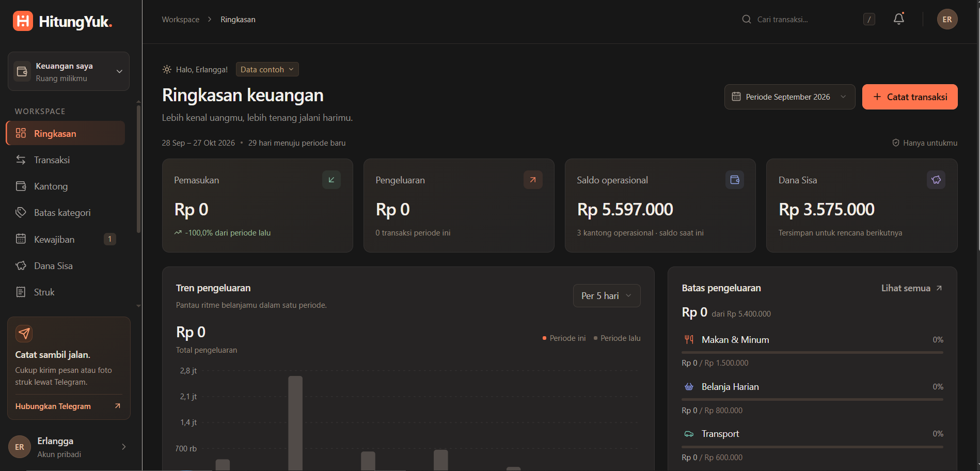Click the Kewajiban calendar icon
The width and height of the screenshot is (980, 471).
(21, 239)
